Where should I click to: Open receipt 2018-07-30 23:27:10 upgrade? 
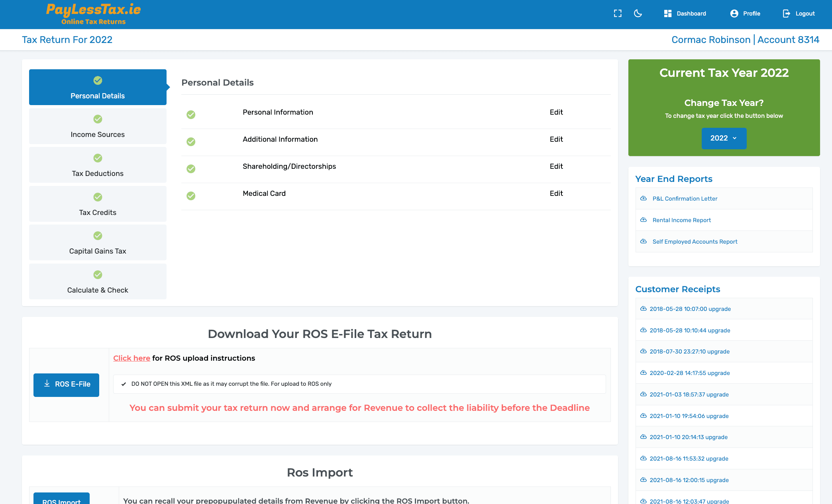coord(689,352)
